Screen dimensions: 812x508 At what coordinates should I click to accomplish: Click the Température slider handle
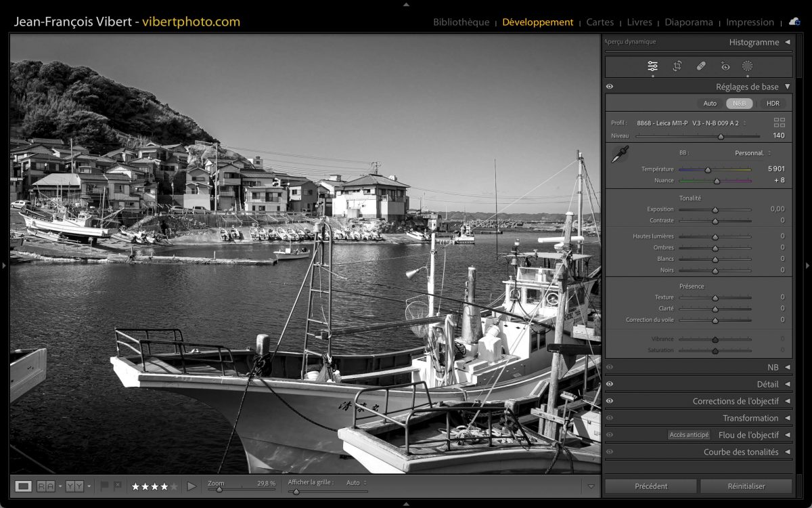click(x=708, y=169)
